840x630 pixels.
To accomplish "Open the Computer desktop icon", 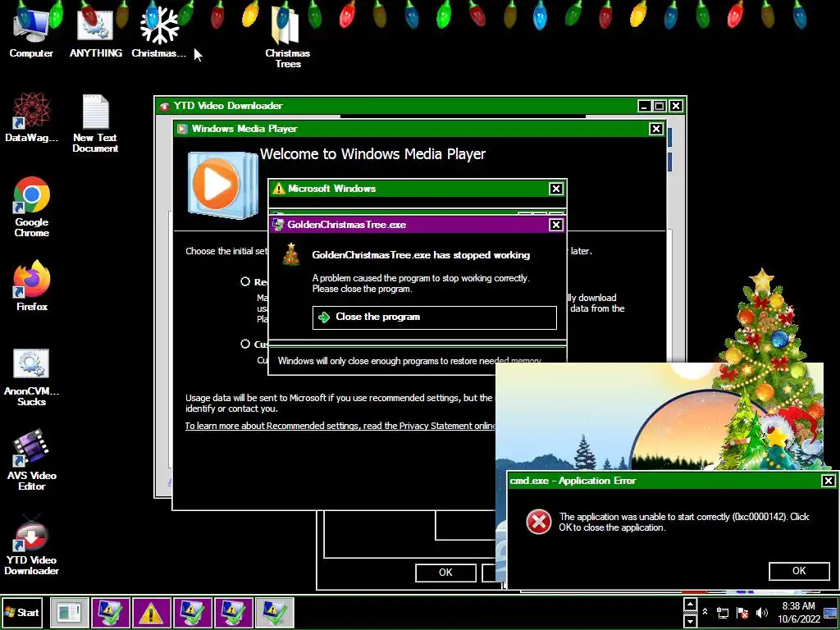I will (x=31, y=32).
